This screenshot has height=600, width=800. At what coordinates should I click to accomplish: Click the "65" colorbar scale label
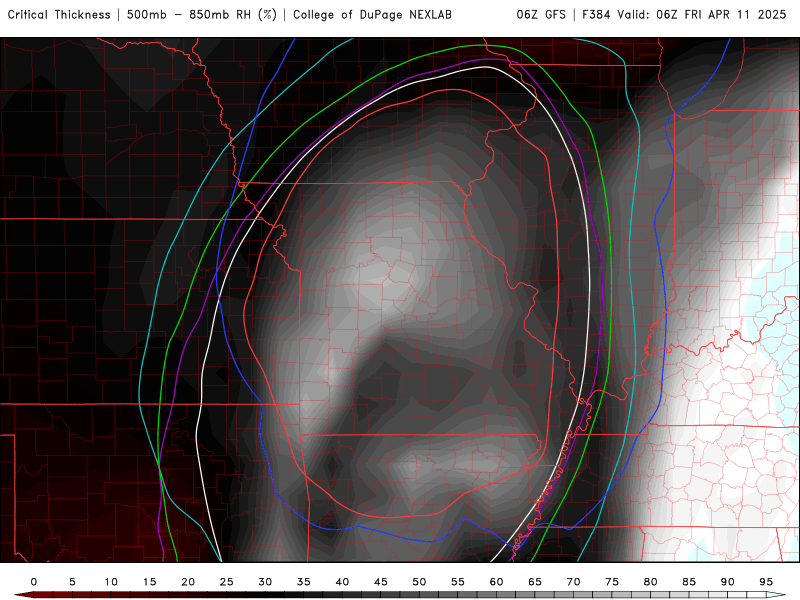coord(535,582)
